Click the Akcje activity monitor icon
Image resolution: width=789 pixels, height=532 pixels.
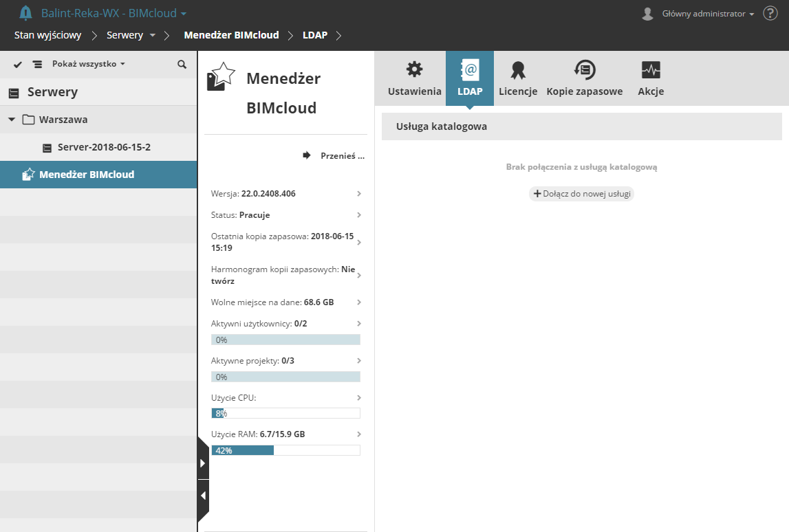pyautogui.click(x=650, y=69)
